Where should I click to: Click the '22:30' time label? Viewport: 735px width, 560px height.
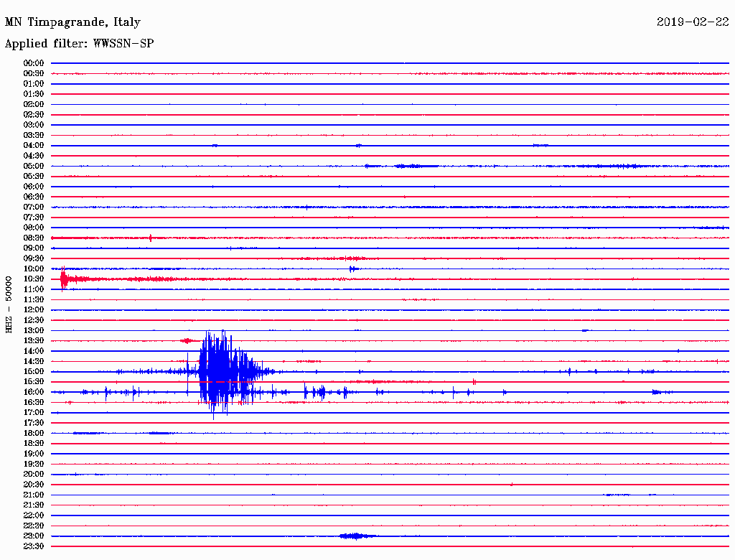(x=33, y=526)
